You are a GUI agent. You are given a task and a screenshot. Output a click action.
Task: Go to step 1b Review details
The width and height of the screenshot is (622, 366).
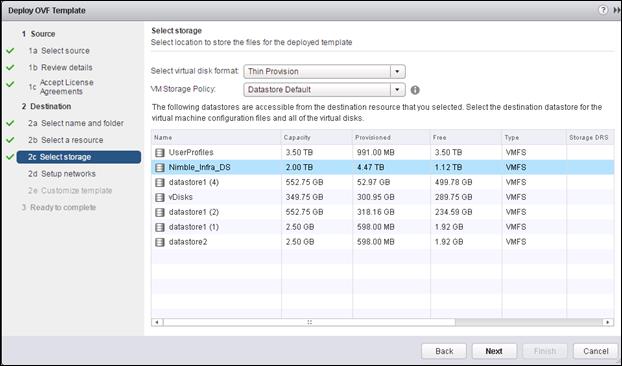pyautogui.click(x=60, y=67)
